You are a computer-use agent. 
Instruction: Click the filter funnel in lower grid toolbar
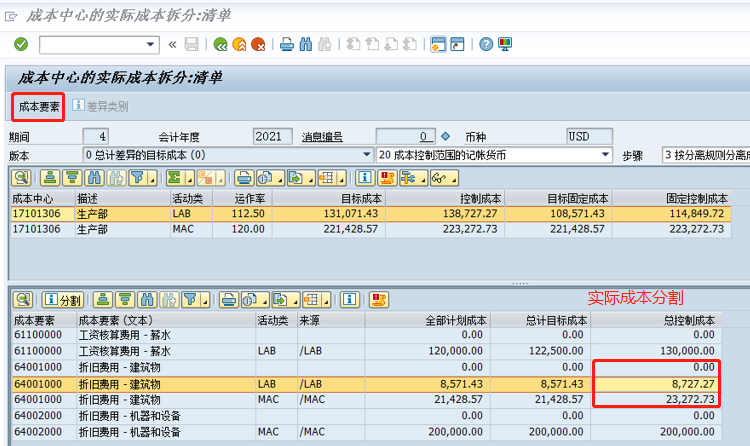[x=191, y=300]
